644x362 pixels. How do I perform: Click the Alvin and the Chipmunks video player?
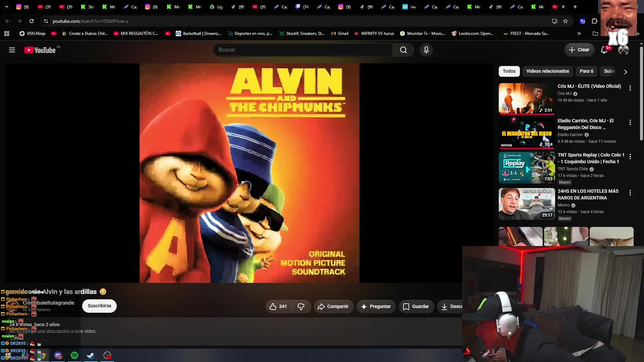point(249,173)
